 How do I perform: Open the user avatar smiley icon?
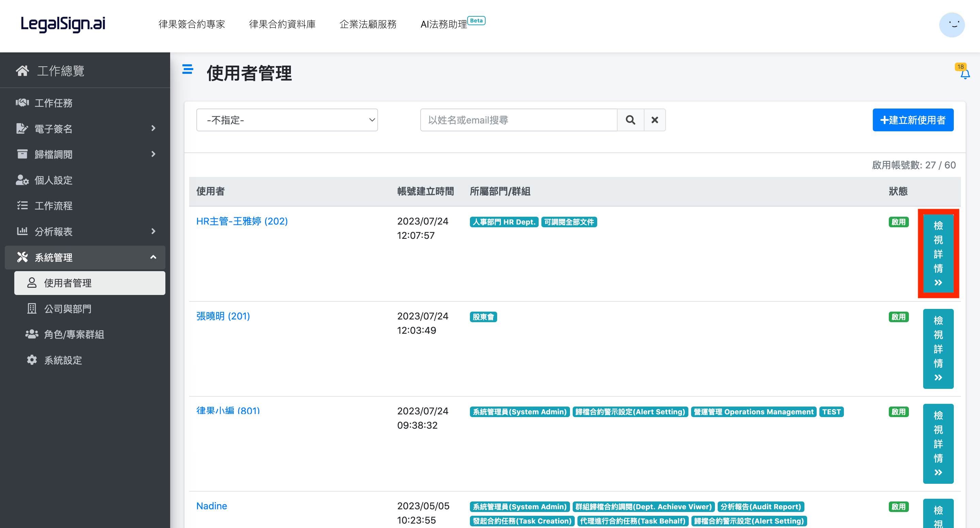coord(951,25)
